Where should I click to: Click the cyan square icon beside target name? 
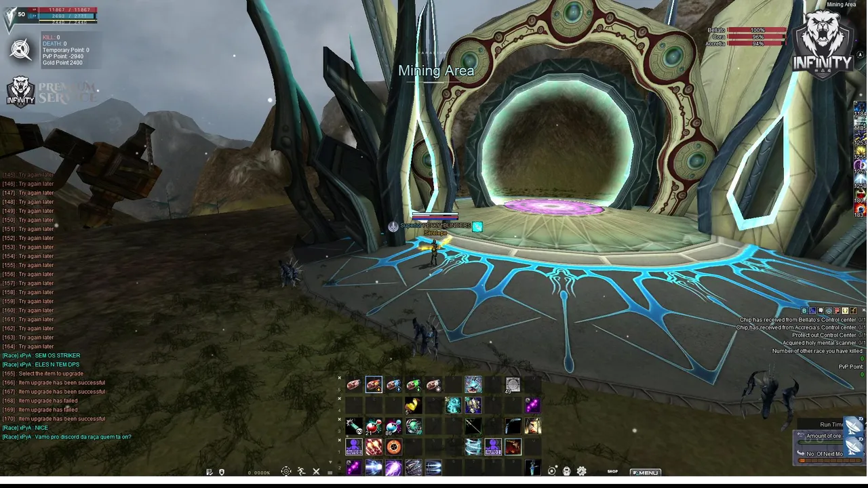477,226
